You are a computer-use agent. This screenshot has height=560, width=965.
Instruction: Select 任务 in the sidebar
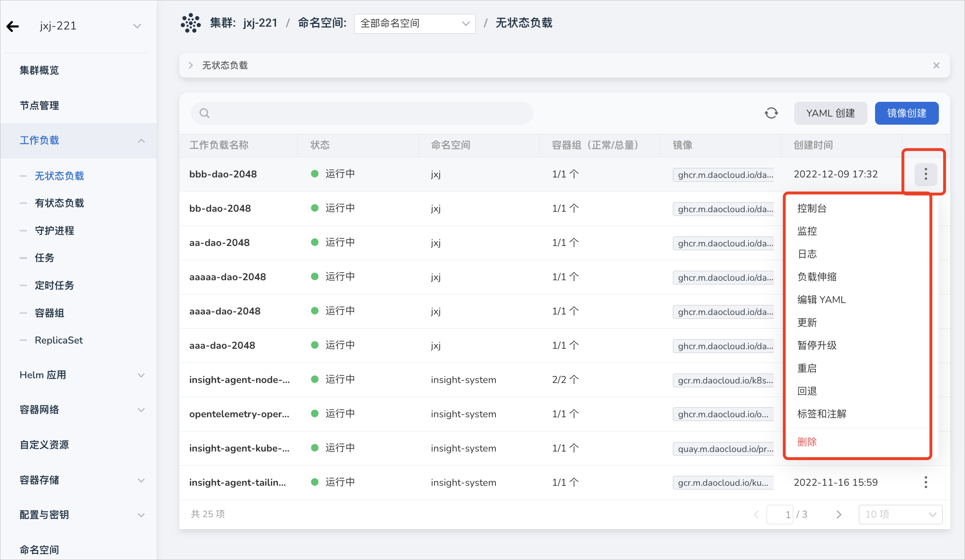pyautogui.click(x=45, y=258)
